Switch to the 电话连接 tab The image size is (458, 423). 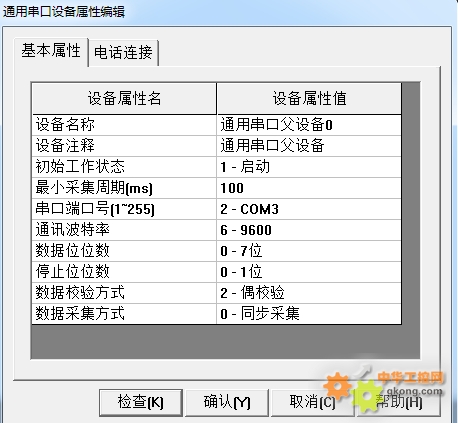pyautogui.click(x=123, y=53)
